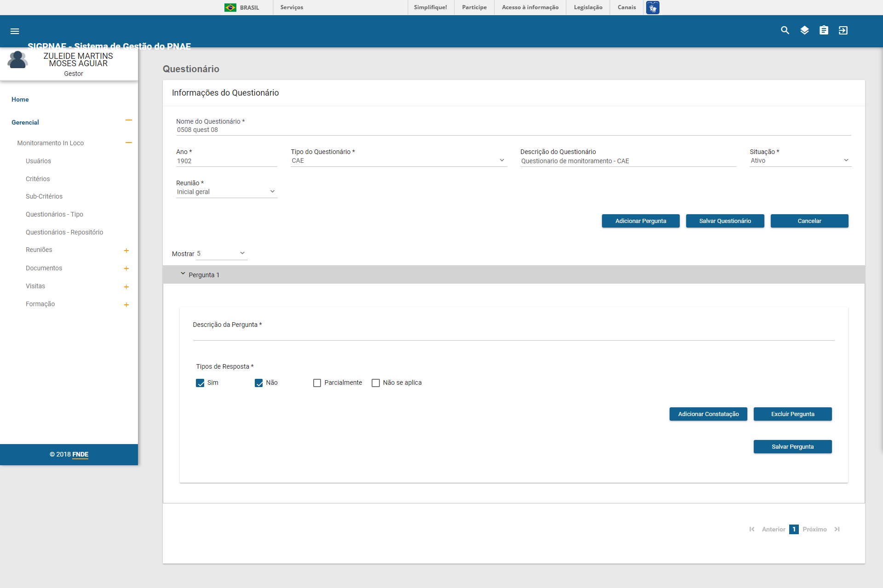Click the Descrição da Pergunta field
The image size is (883, 588).
(513, 335)
